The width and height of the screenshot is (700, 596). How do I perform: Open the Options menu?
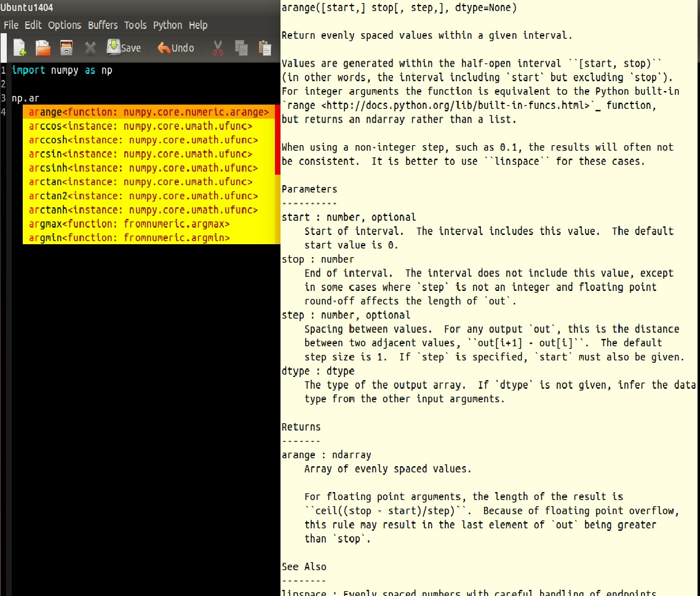(65, 25)
